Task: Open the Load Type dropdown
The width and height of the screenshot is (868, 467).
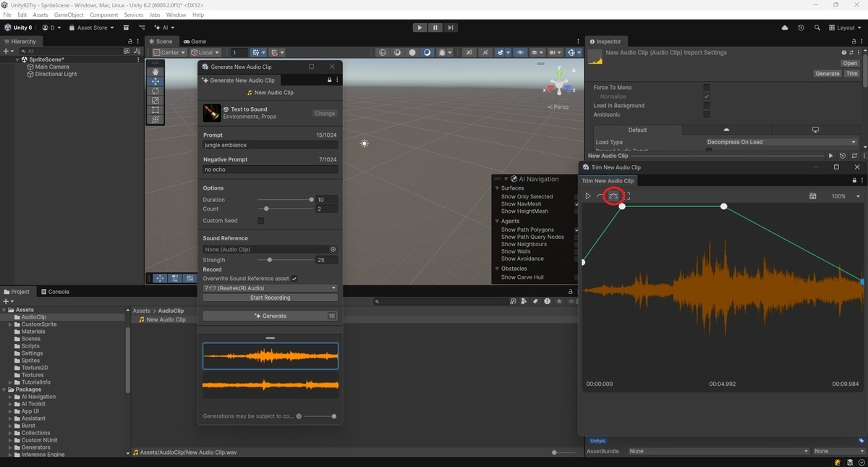Action: (782, 142)
